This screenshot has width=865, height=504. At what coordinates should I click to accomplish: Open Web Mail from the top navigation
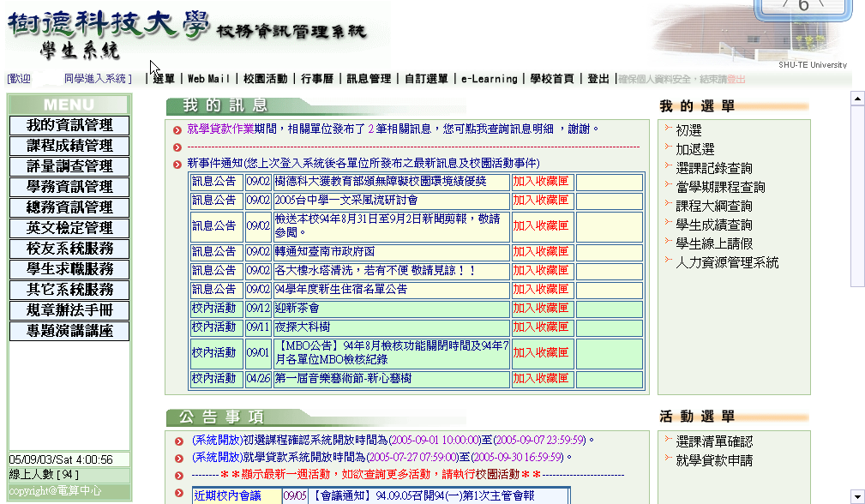208,79
